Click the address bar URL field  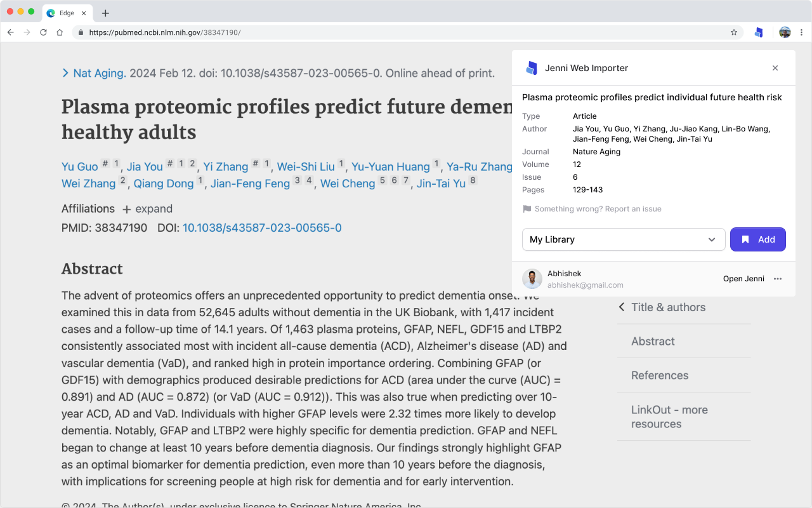(x=406, y=32)
